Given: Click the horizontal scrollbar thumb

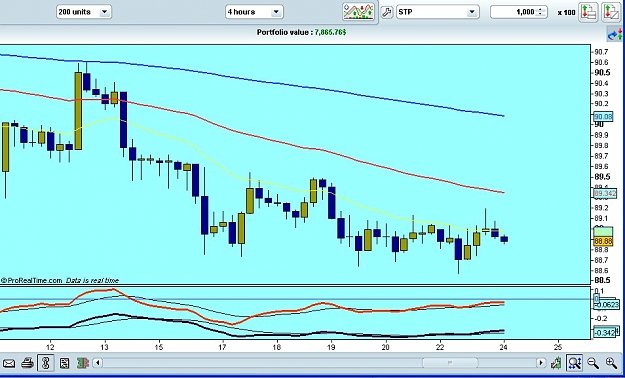Looking at the screenshot, I should tap(450, 363).
